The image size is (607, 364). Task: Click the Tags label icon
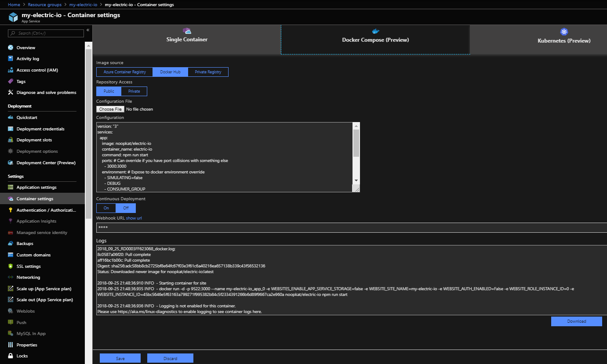(11, 81)
